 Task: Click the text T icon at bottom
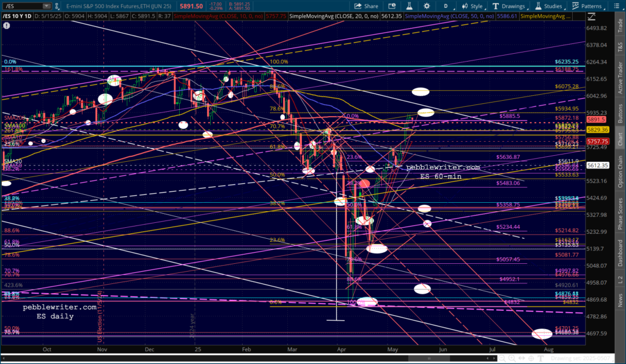(x=541, y=359)
